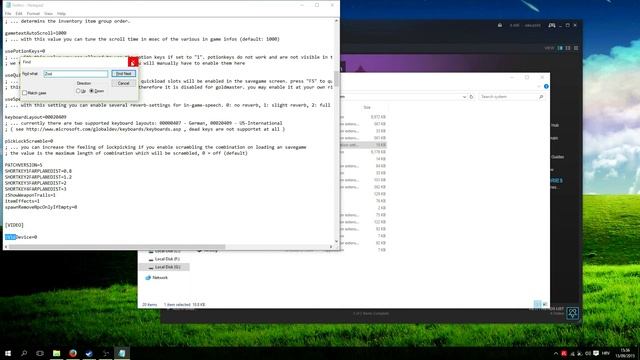
Task: Select the Down direction radio button
Action: [91, 91]
